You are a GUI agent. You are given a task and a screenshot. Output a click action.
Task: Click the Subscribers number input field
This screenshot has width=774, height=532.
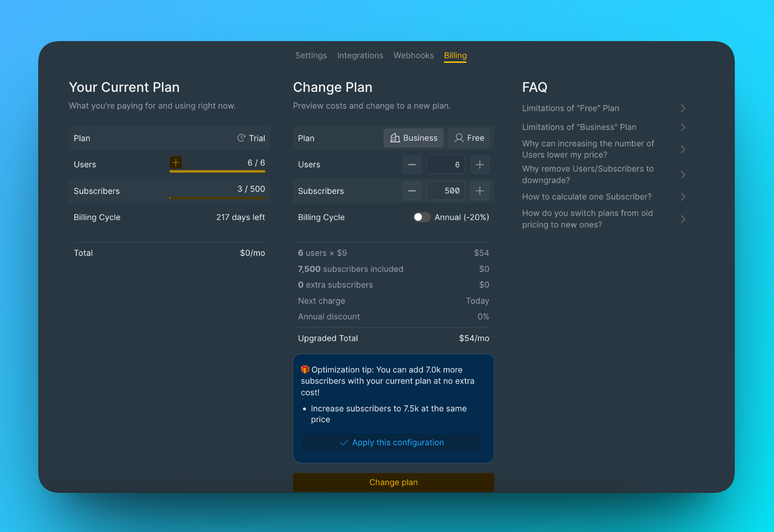(x=446, y=191)
